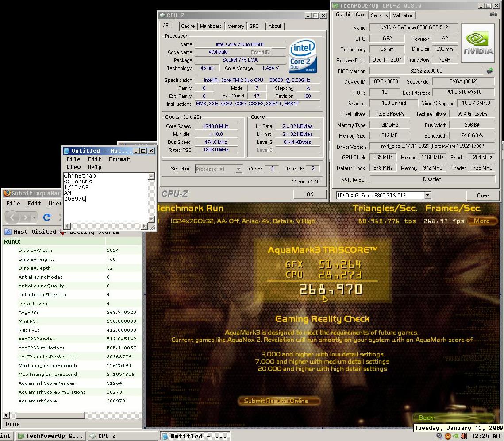Open Notepad View menu
504x441 pixels.
click(x=73, y=167)
